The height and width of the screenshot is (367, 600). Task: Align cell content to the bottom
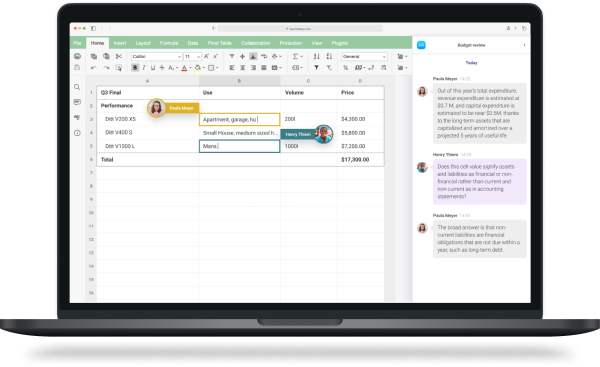point(253,56)
